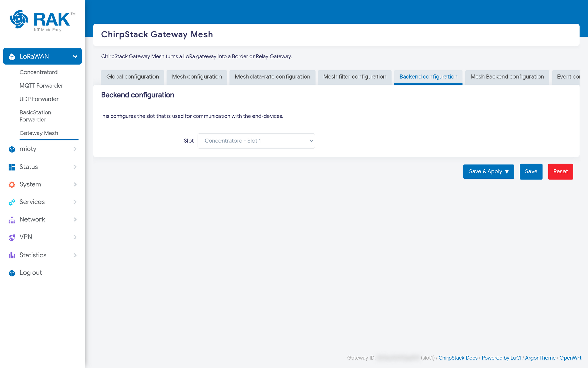Viewport: 588px width, 368px height.
Task: Expand the Statistics menu chevron
Action: [75, 255]
